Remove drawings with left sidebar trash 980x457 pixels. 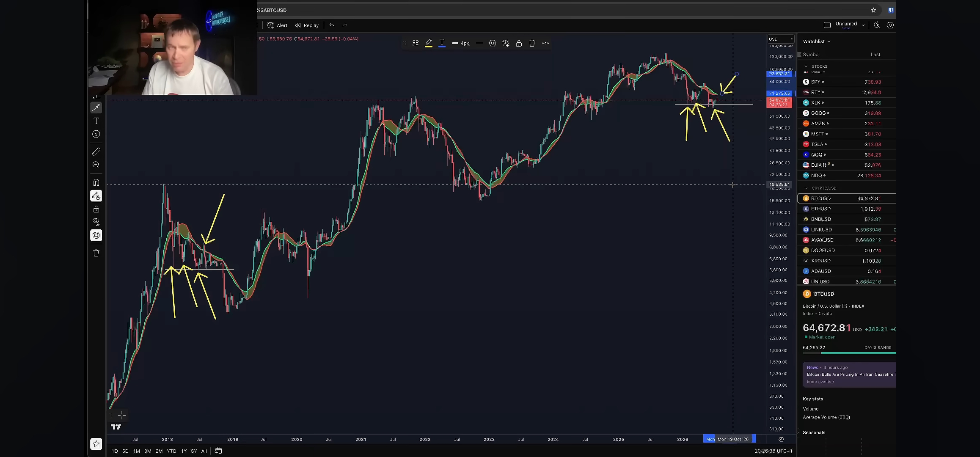pos(96,253)
